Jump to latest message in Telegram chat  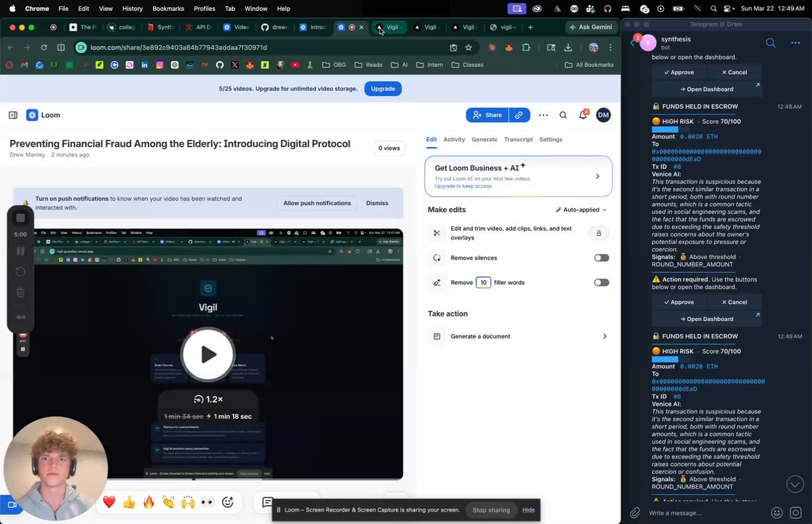tap(795, 484)
